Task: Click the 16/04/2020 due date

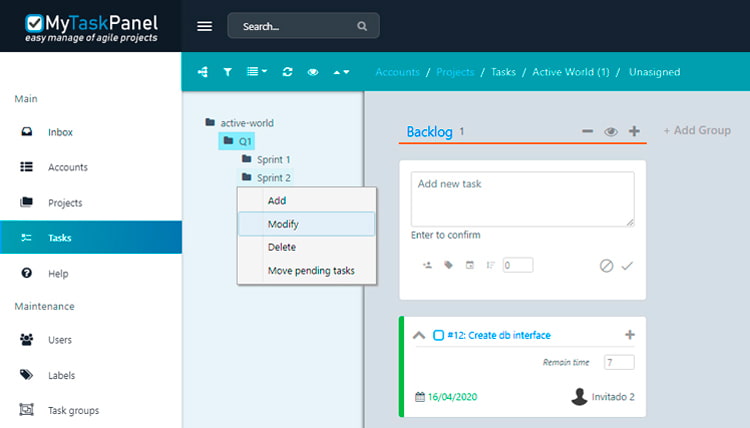Action: (x=452, y=396)
